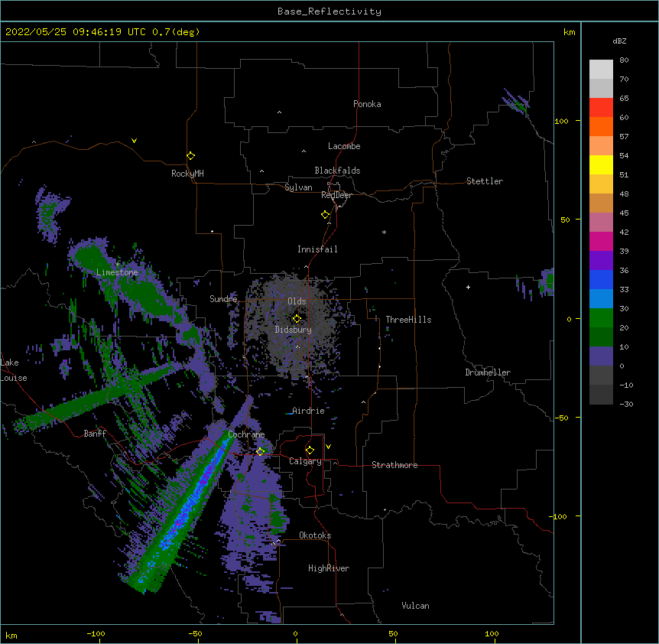659x644 pixels.
Task: Click the Cochrane town label
Action: tap(246, 434)
